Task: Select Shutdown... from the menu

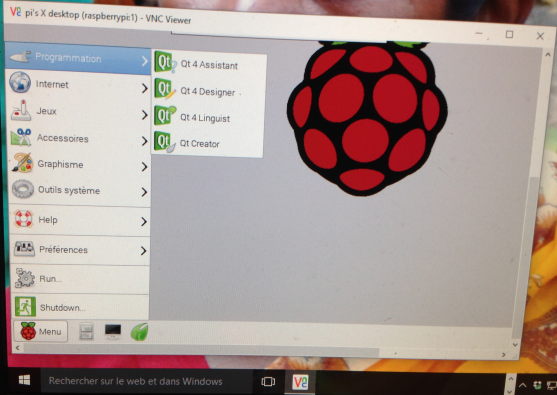Action: 80,308
